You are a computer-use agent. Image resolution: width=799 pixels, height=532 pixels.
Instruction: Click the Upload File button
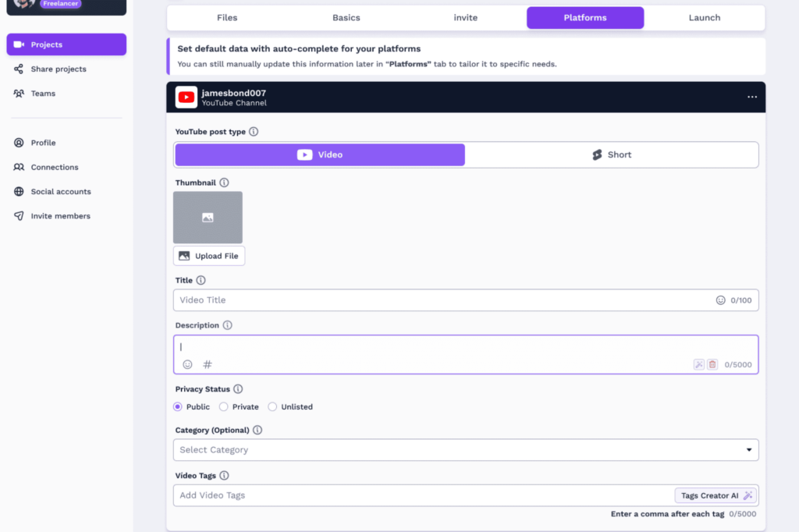click(x=208, y=255)
